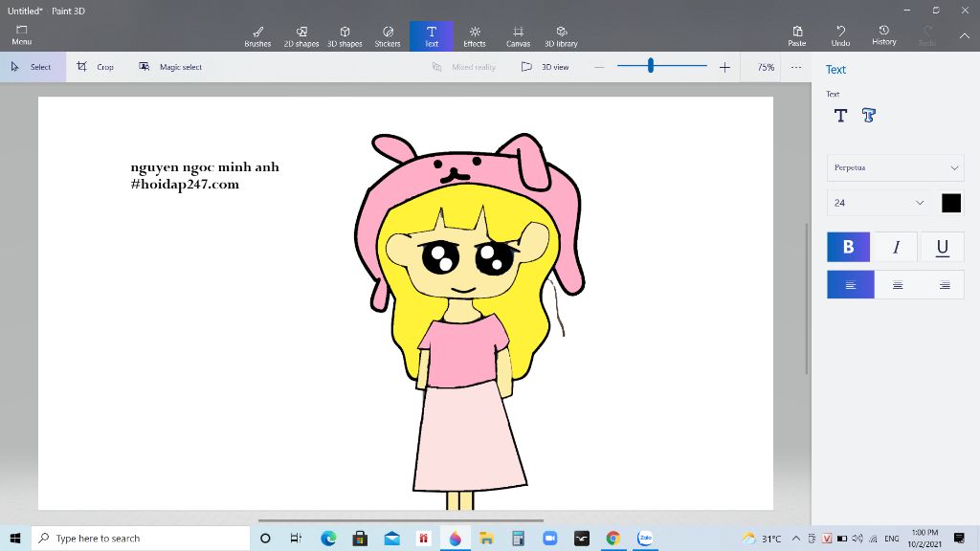Open the 3D library
980x551 pixels.
(x=561, y=36)
